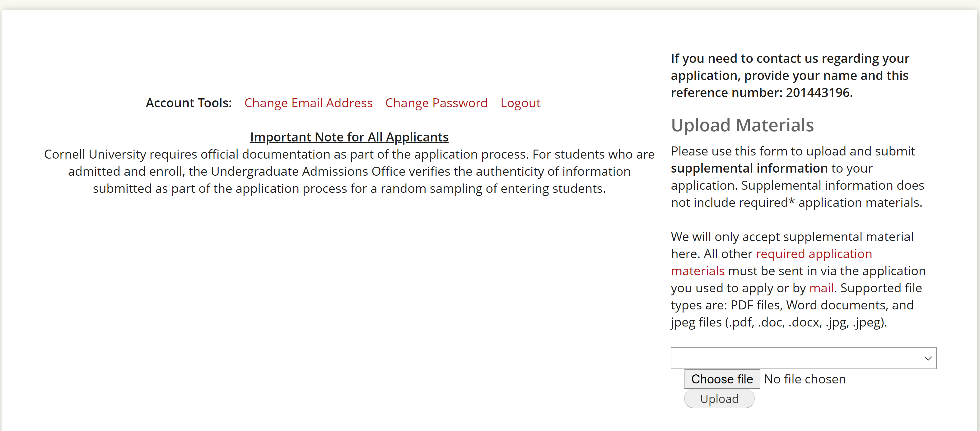The width and height of the screenshot is (980, 431).
Task: Open the required application materials link
Action: coord(813,254)
